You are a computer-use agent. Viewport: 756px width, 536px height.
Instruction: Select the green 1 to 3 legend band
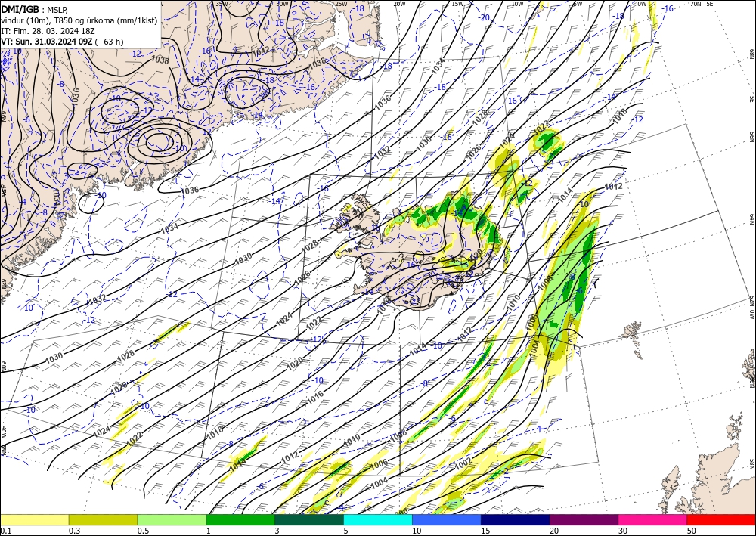click(240, 519)
